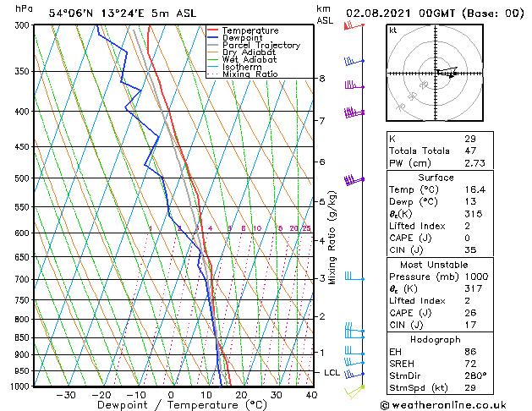The width and height of the screenshot is (532, 411).
Task: Click the '40' temperature axis label
Action: pyautogui.click(x=311, y=395)
